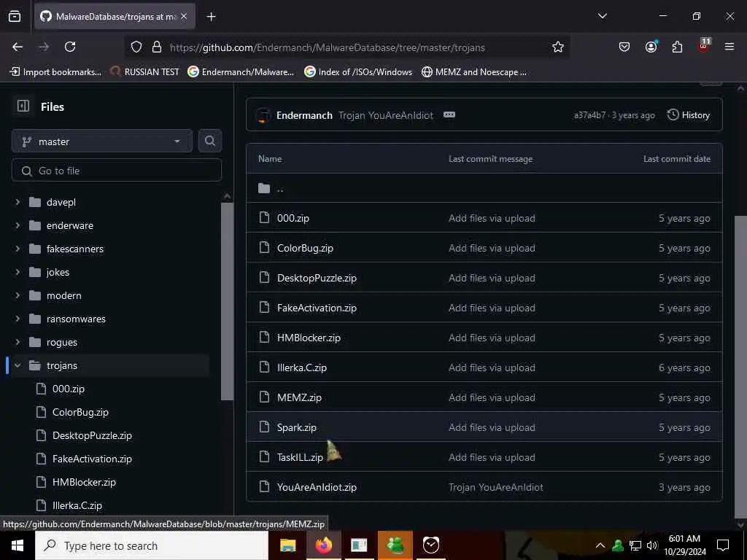Open the Windows Start menu
The width and height of the screenshot is (747, 560).
[18, 545]
